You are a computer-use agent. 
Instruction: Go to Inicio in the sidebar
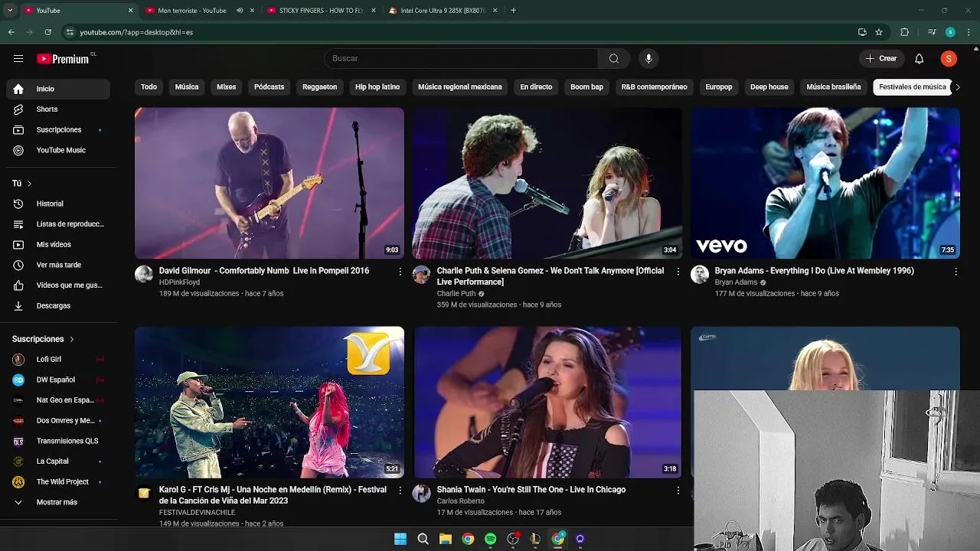click(58, 89)
